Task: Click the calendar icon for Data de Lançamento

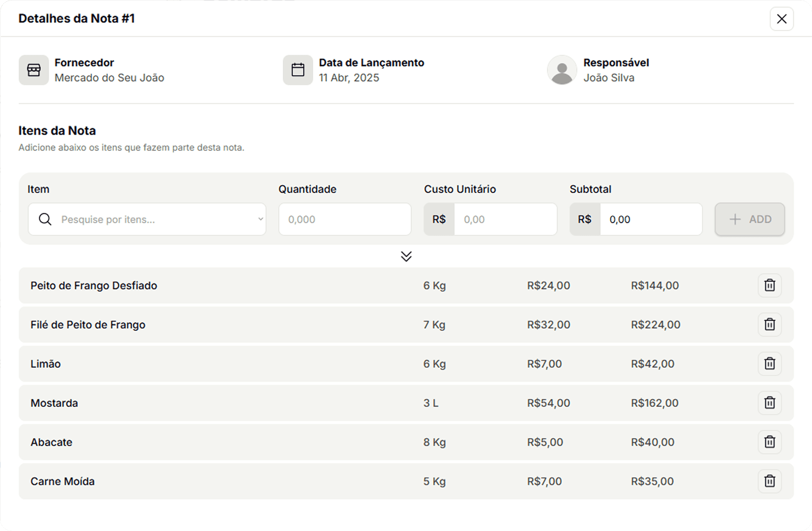Action: (298, 70)
